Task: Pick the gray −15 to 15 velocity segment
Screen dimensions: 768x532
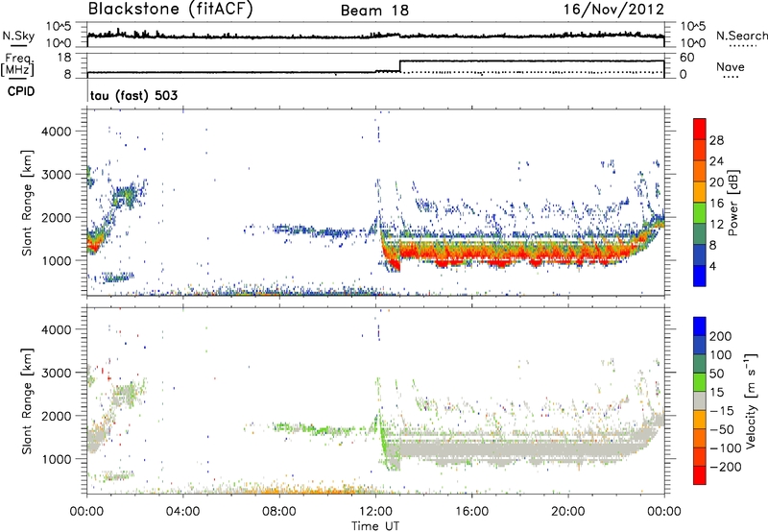Action: (700, 400)
